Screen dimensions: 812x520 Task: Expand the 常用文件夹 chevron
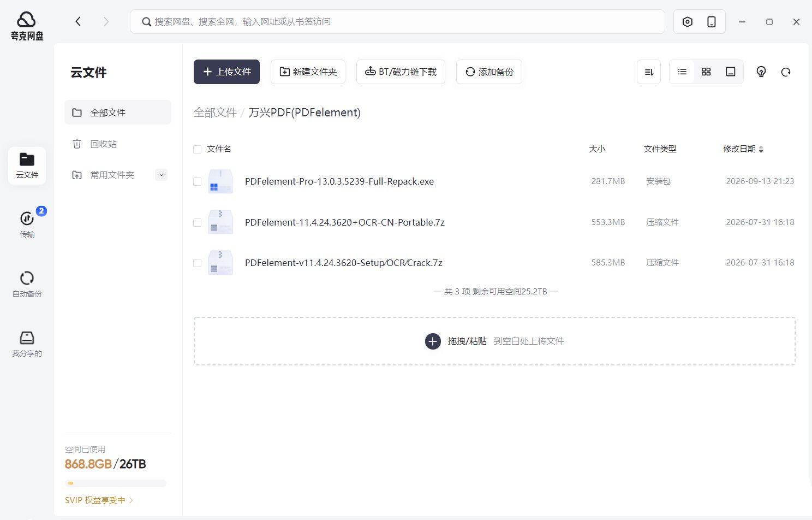[161, 175]
